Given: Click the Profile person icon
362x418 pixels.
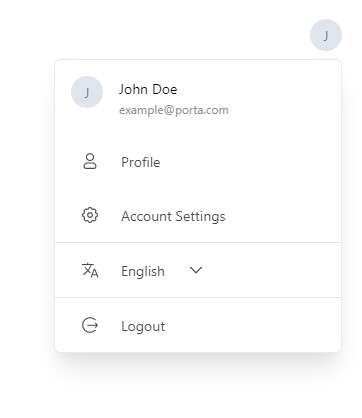Looking at the screenshot, I should (90, 162).
